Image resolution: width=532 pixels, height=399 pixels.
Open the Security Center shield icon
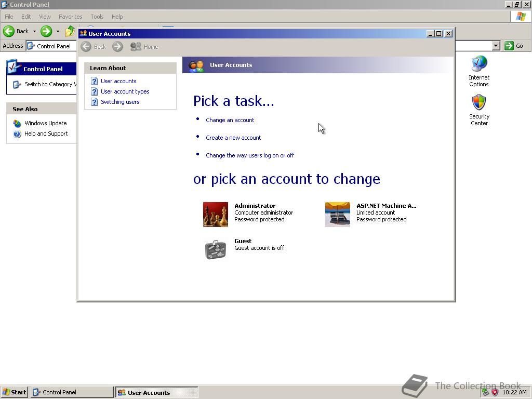click(478, 102)
